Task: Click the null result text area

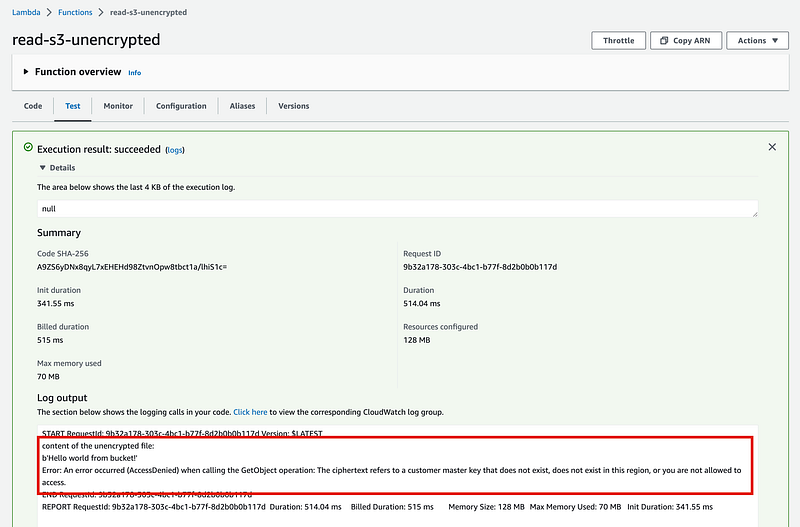Action: (397, 209)
